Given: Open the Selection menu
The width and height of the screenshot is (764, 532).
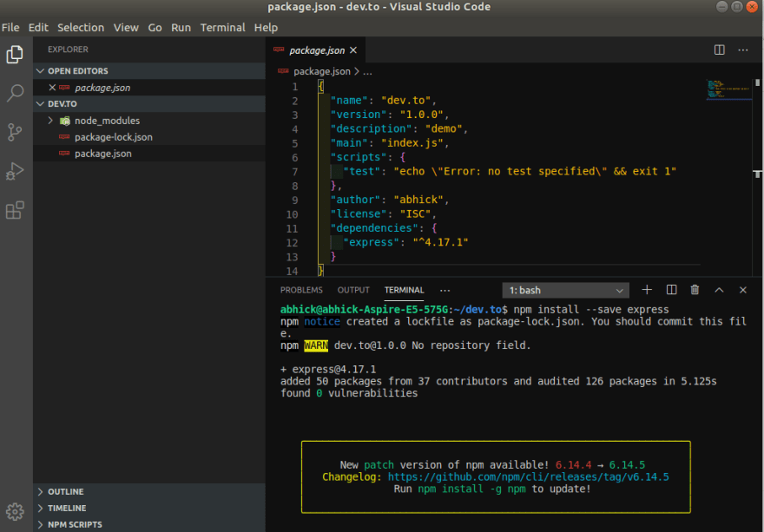Looking at the screenshot, I should pos(81,27).
